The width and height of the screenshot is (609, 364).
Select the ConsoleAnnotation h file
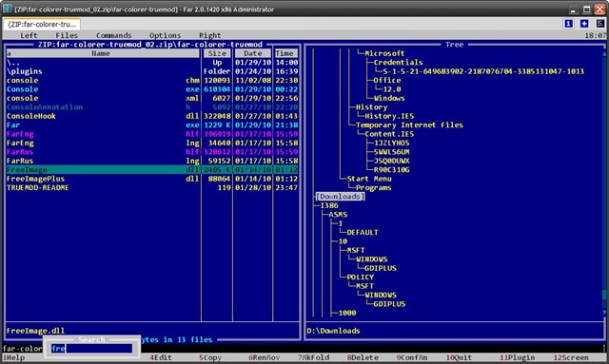pyautogui.click(x=152, y=107)
